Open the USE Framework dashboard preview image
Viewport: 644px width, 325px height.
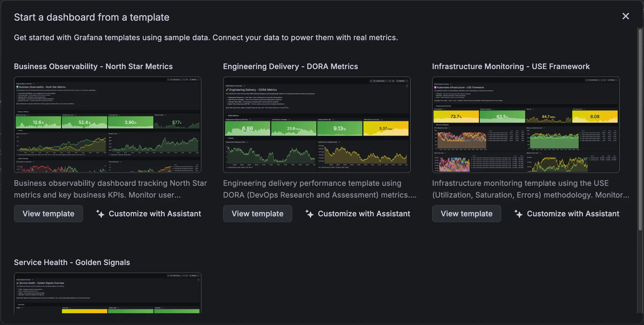[x=526, y=125]
